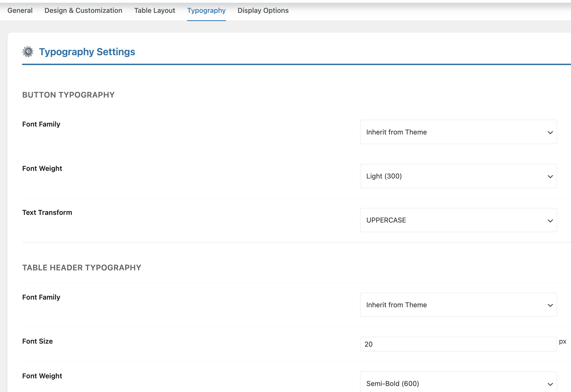Click chevron arrow on Light (300) select
571x392 pixels.
pyautogui.click(x=550, y=177)
